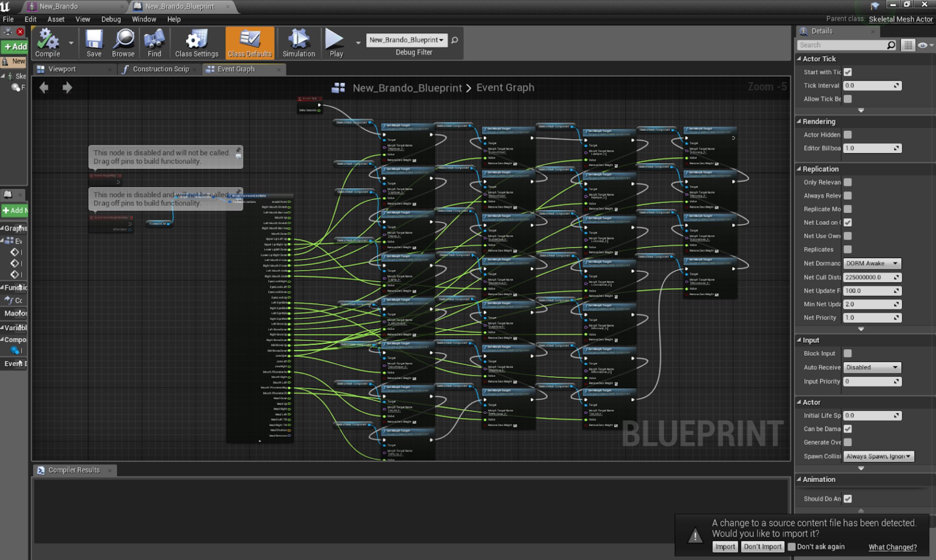
Task: Open the Debug Filter object dropdown
Action: (x=406, y=40)
